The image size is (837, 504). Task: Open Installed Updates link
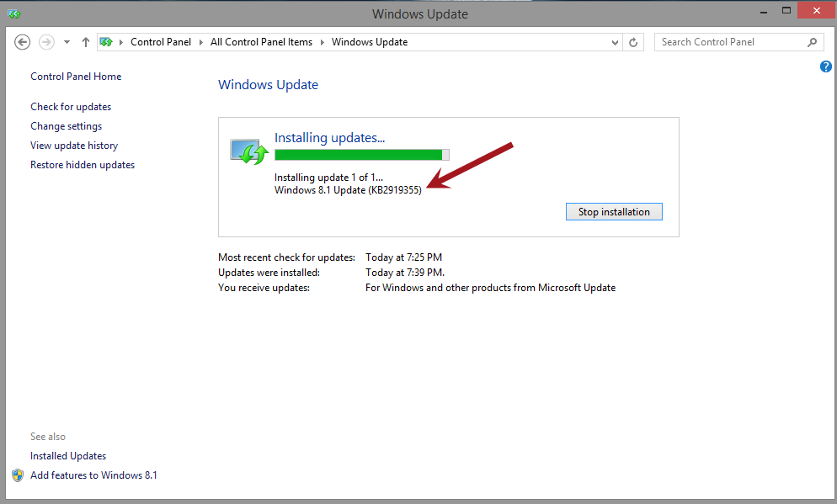tap(68, 456)
